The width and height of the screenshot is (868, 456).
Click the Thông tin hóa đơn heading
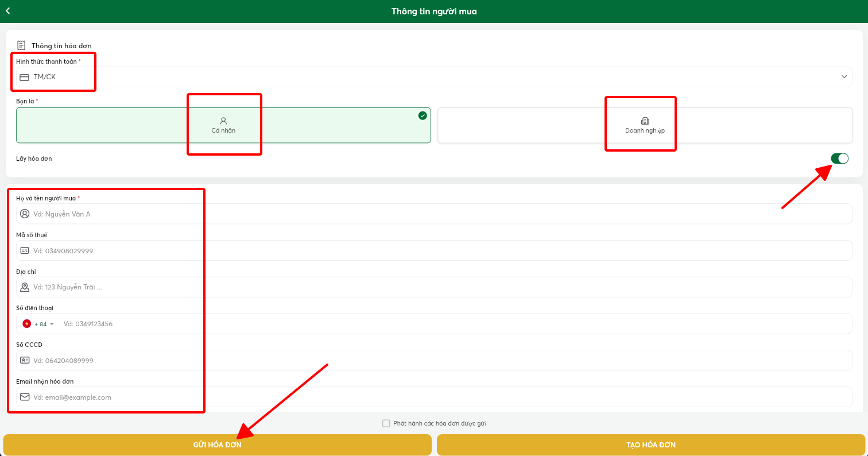(x=61, y=46)
